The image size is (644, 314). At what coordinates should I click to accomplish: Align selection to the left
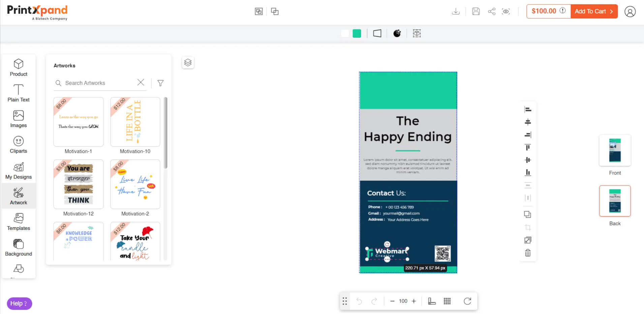[528, 109]
